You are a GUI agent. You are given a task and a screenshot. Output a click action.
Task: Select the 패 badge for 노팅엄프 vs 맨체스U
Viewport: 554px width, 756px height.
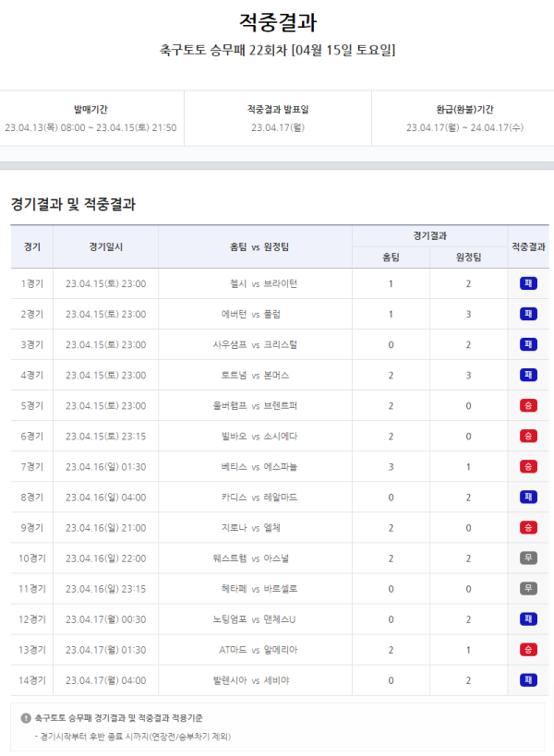tap(528, 619)
